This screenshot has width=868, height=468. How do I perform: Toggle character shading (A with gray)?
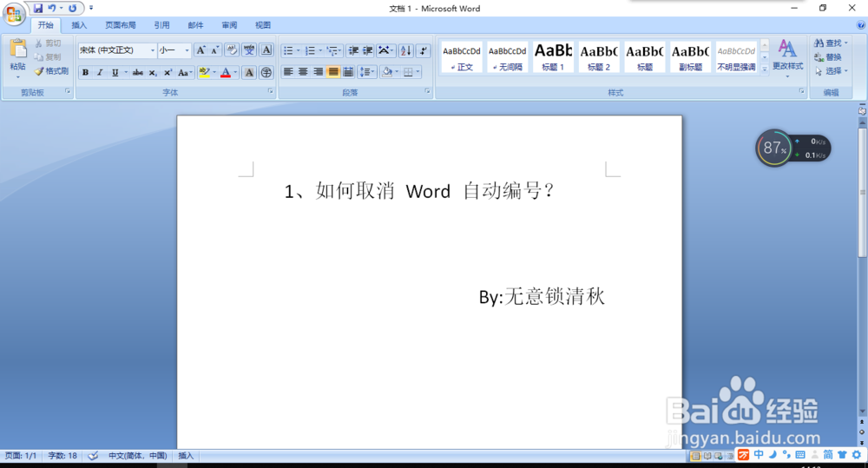click(249, 73)
